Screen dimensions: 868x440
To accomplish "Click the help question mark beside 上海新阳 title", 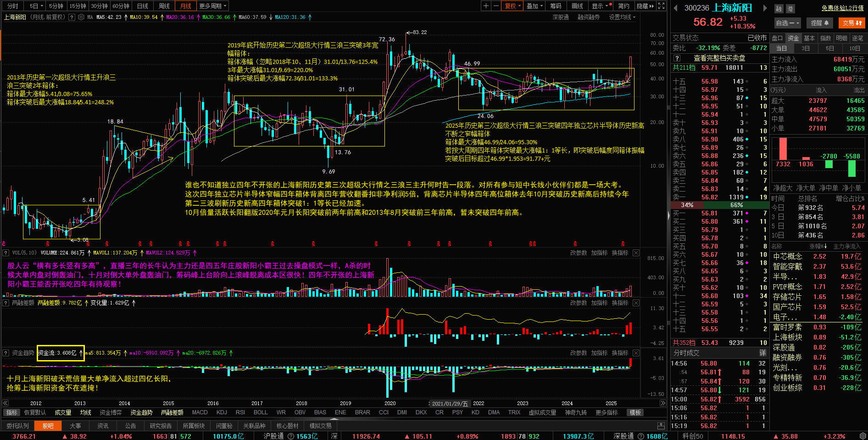I will point(72,17).
